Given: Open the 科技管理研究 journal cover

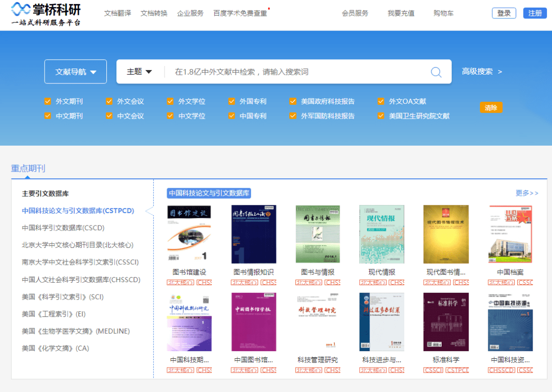Looking at the screenshot, I should (x=317, y=321).
